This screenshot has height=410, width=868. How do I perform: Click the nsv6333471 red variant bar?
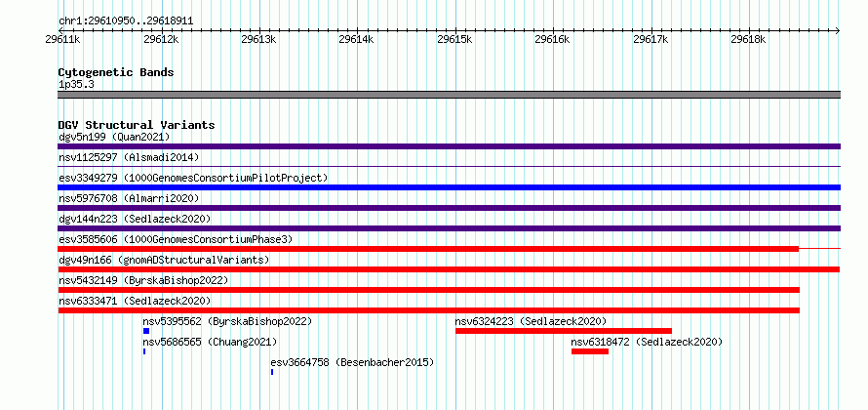tap(428, 310)
